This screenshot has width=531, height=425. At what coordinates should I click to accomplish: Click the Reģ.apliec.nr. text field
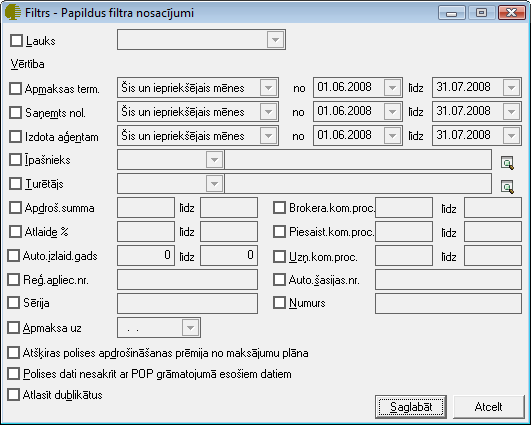187,280
